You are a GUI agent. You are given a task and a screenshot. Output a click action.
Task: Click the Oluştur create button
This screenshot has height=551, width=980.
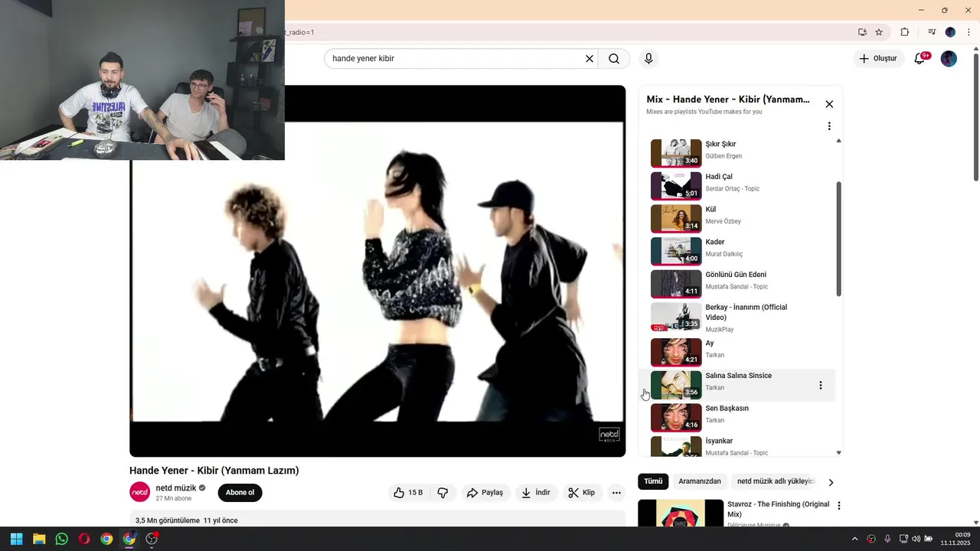pos(877,59)
